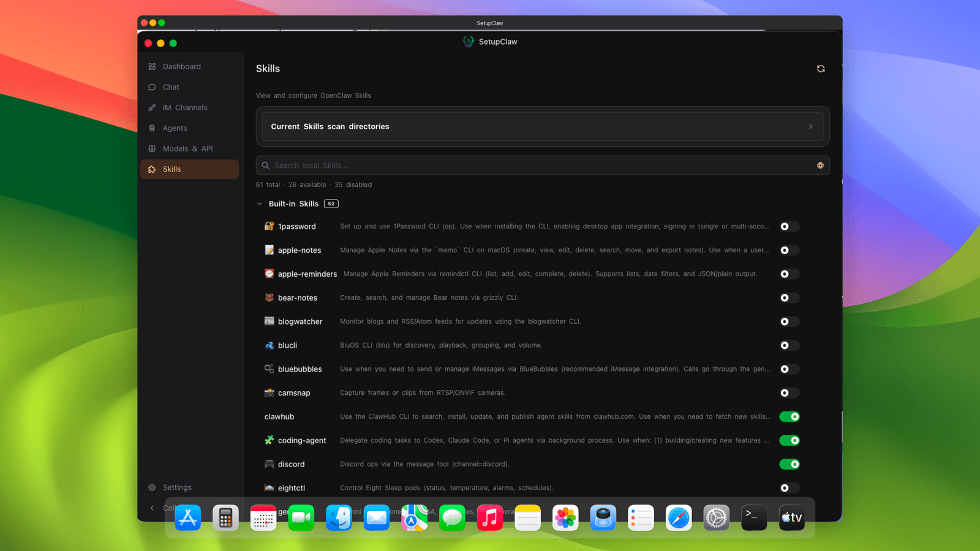This screenshot has height=551, width=980.
Task: Click the SetupClaw logo in title bar
Action: [x=469, y=42]
